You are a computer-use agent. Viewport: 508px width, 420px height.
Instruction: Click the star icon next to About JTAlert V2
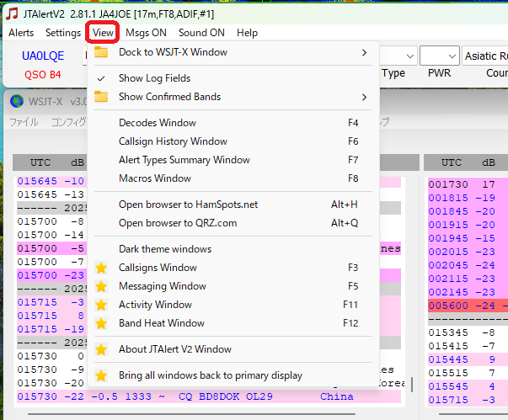pyautogui.click(x=101, y=349)
